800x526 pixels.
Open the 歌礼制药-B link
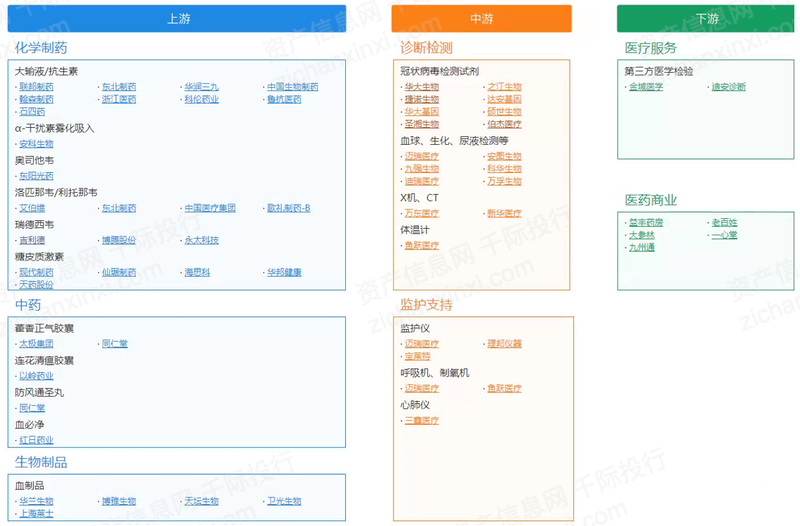pyautogui.click(x=289, y=208)
